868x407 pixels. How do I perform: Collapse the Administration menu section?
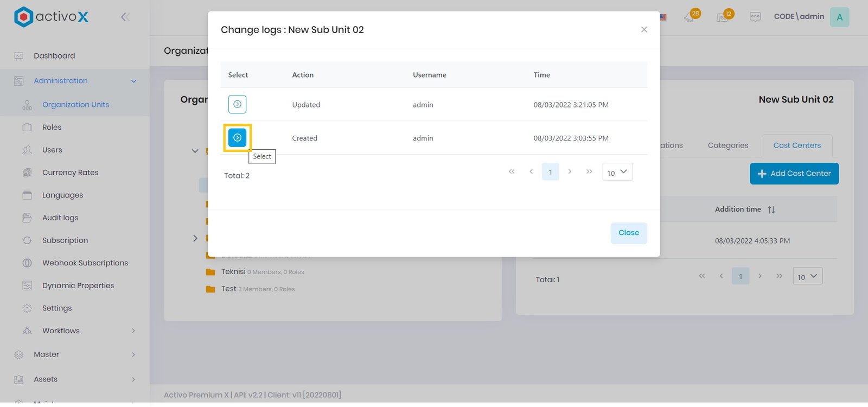[x=133, y=81]
